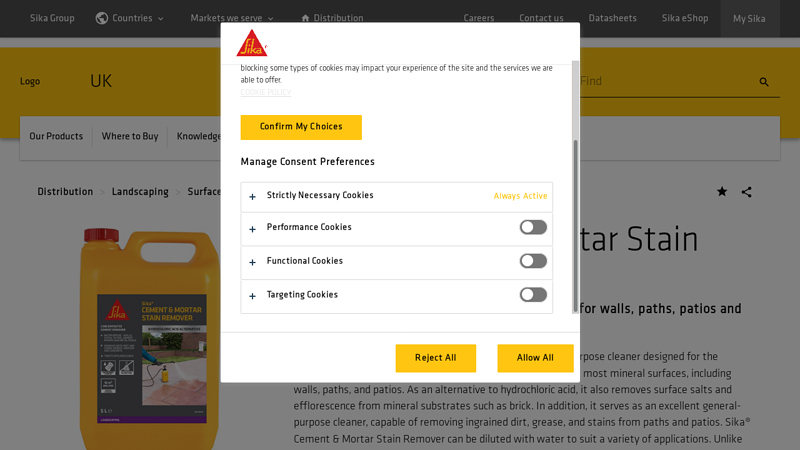Screen dimensions: 800x450
Task: Expand Targeting Cookies section
Action: pos(253,296)
